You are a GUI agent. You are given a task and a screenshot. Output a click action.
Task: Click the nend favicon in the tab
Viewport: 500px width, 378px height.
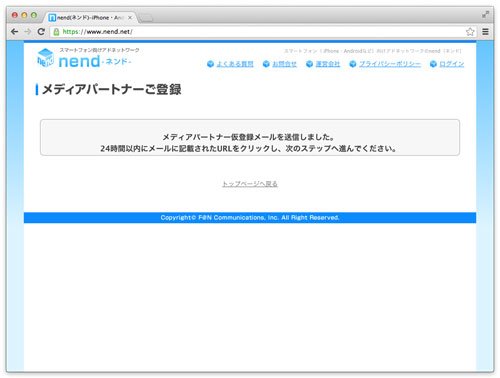point(52,18)
